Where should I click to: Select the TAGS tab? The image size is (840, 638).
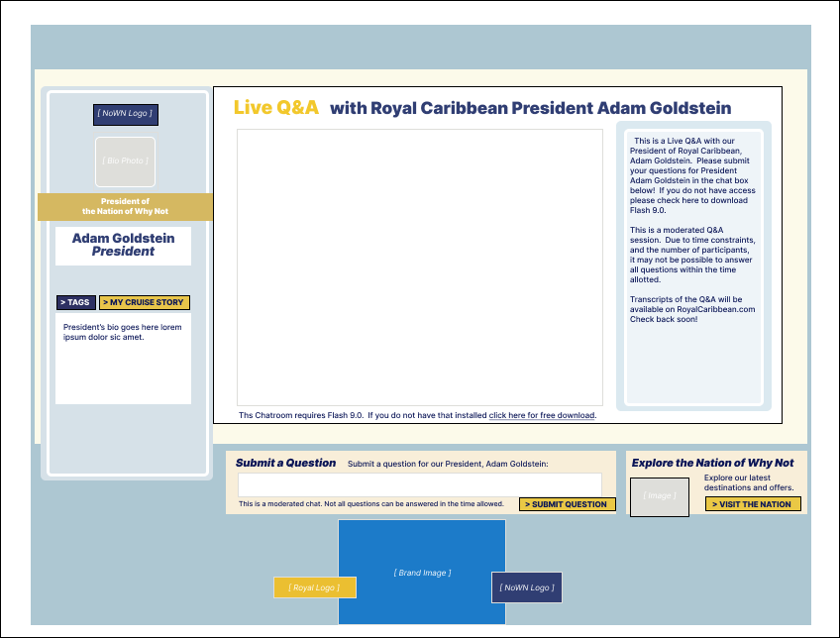click(76, 303)
